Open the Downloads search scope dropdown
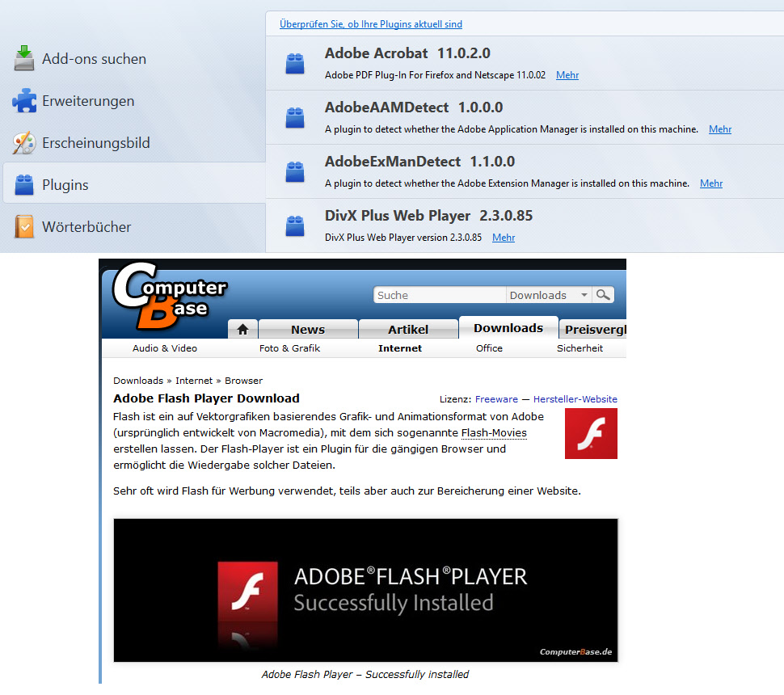Image resolution: width=784 pixels, height=695 pixels. (x=549, y=295)
